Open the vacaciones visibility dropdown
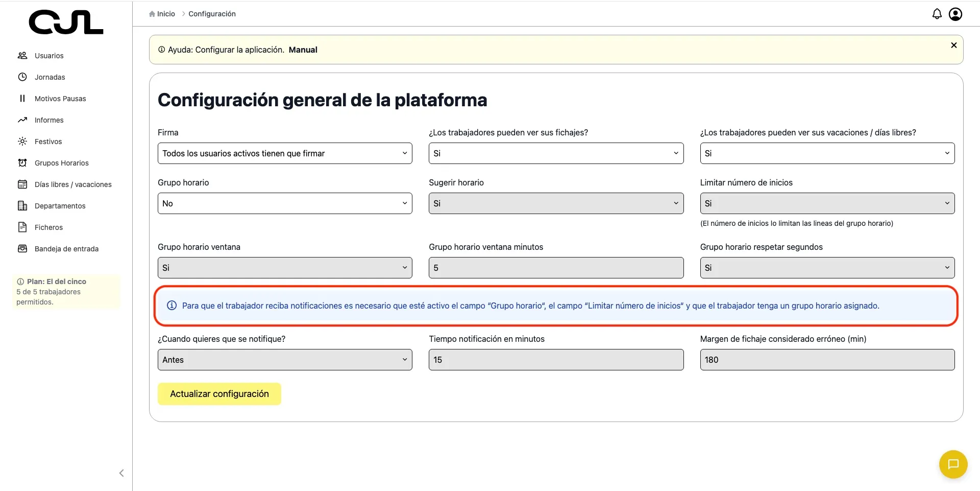The height and width of the screenshot is (491, 980). pos(827,153)
